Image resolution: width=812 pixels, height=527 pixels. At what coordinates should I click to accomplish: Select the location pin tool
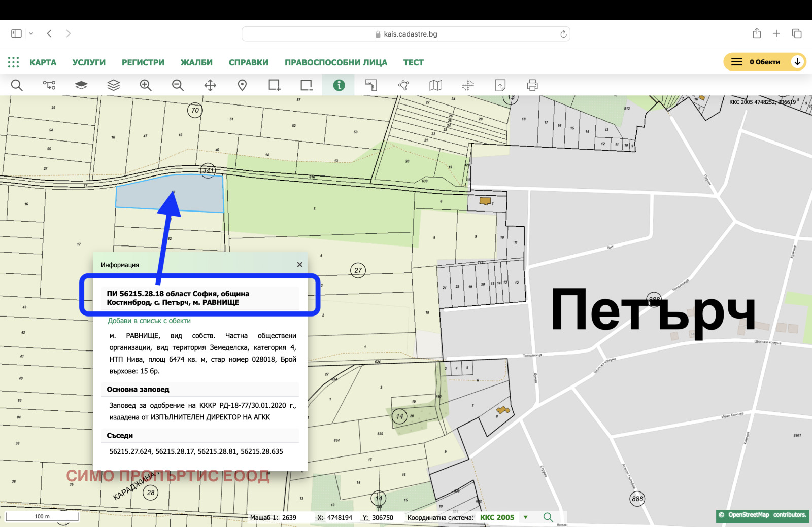pyautogui.click(x=242, y=85)
